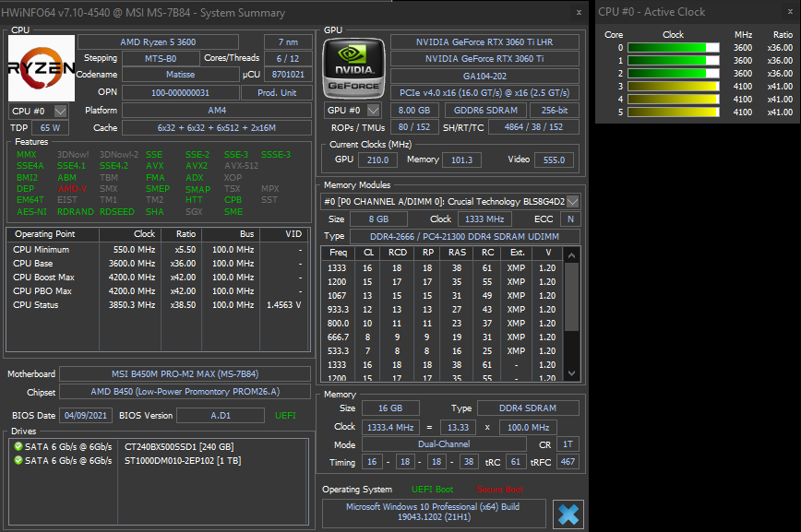Viewport: 801px width, 532px height.
Task: Click the CPU cache 6x32 + 6x32 field
Action: 217,127
